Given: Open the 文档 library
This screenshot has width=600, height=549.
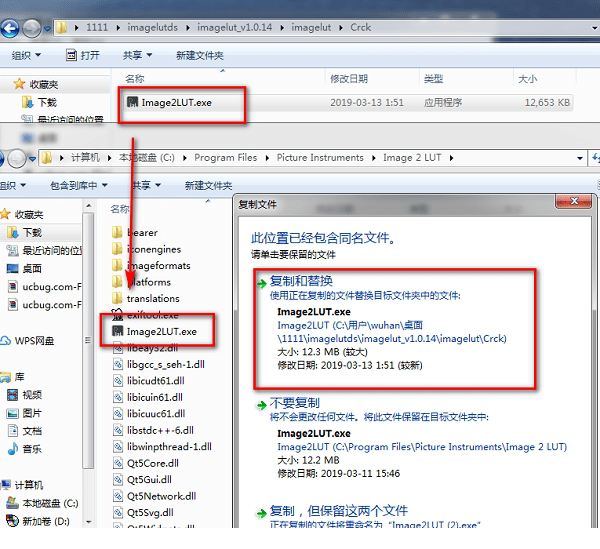Looking at the screenshot, I should [x=24, y=431].
